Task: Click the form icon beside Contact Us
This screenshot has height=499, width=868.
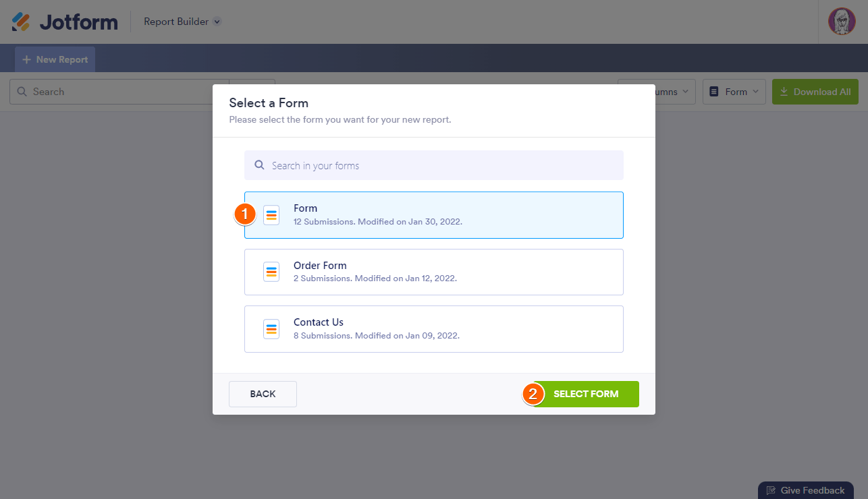Action: point(271,329)
